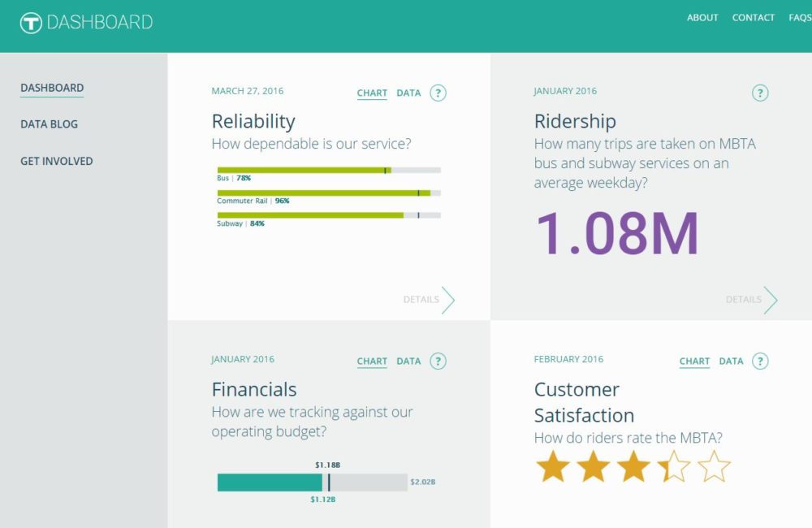The width and height of the screenshot is (812, 528).
Task: Switch the Reliability card to DATA view
Action: pos(408,93)
